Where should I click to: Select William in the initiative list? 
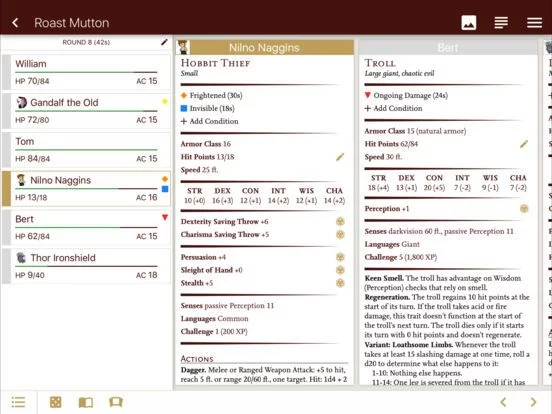coord(86,72)
